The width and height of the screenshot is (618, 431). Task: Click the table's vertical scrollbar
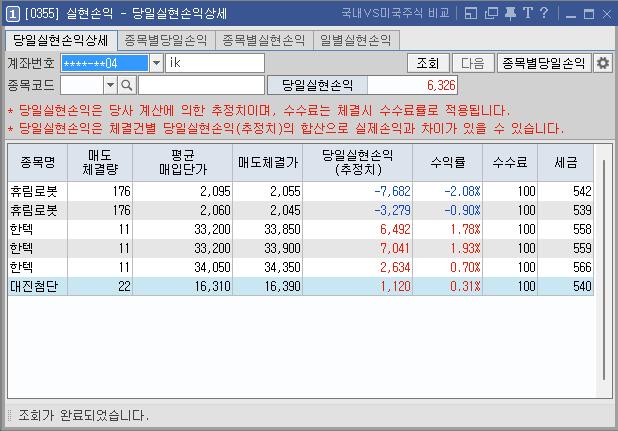click(603, 270)
